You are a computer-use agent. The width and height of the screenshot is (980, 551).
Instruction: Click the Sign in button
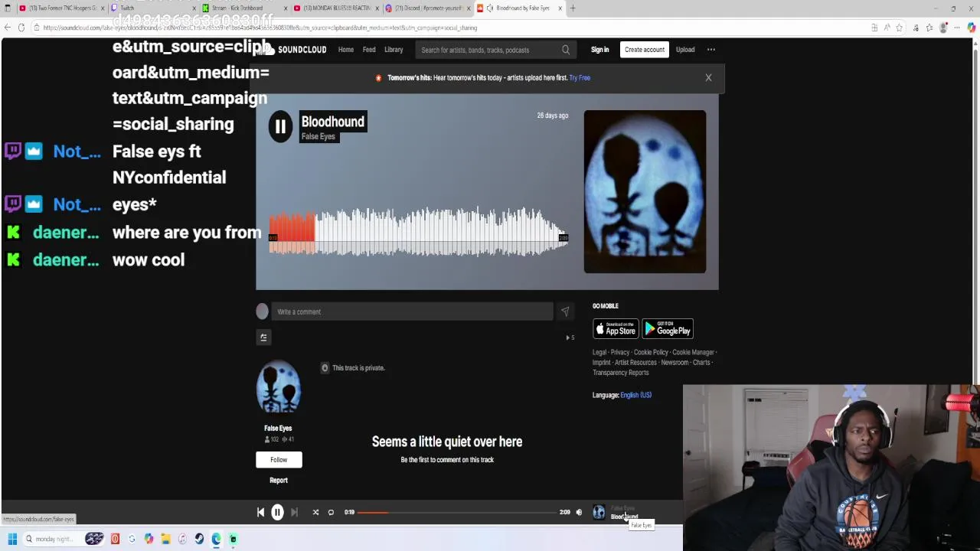[599, 50]
